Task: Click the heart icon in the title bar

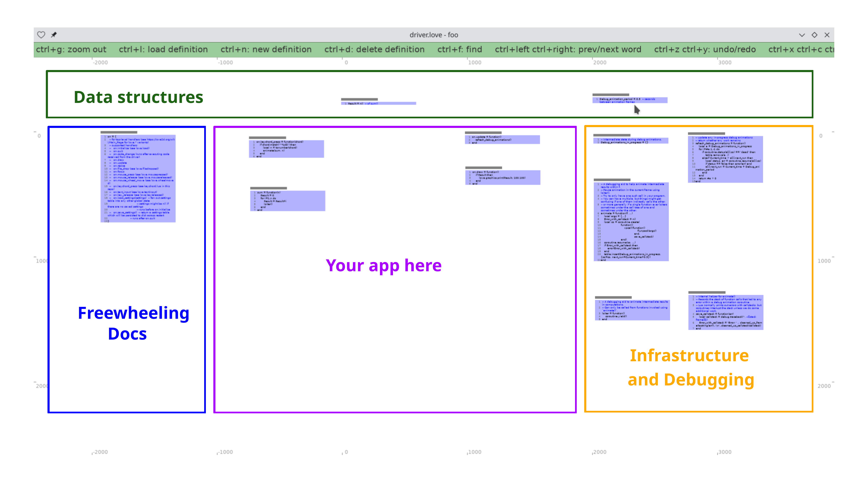Action: [41, 35]
